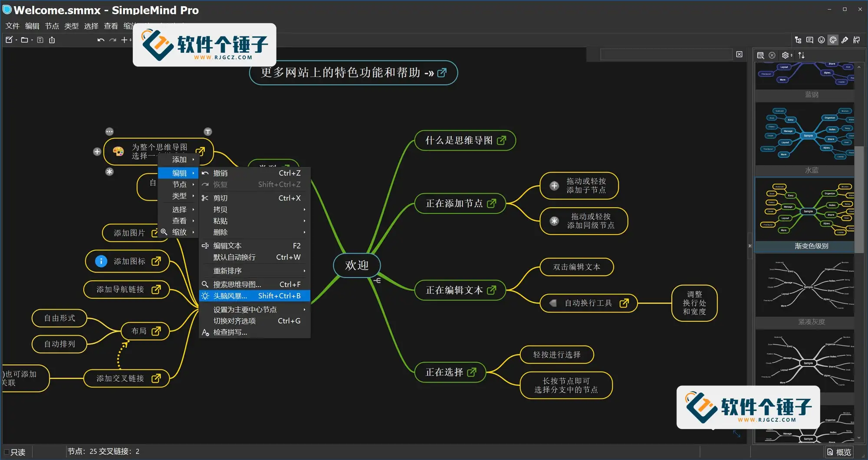Click the save disk icon

click(x=40, y=40)
